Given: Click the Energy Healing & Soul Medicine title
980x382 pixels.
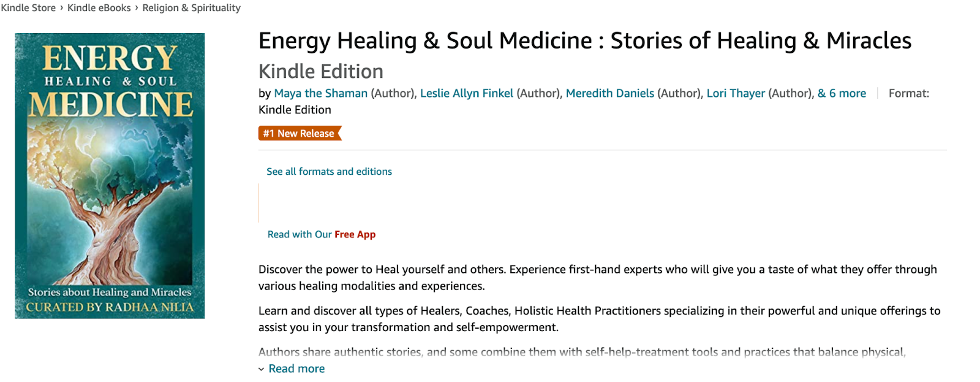Looking at the screenshot, I should (584, 40).
